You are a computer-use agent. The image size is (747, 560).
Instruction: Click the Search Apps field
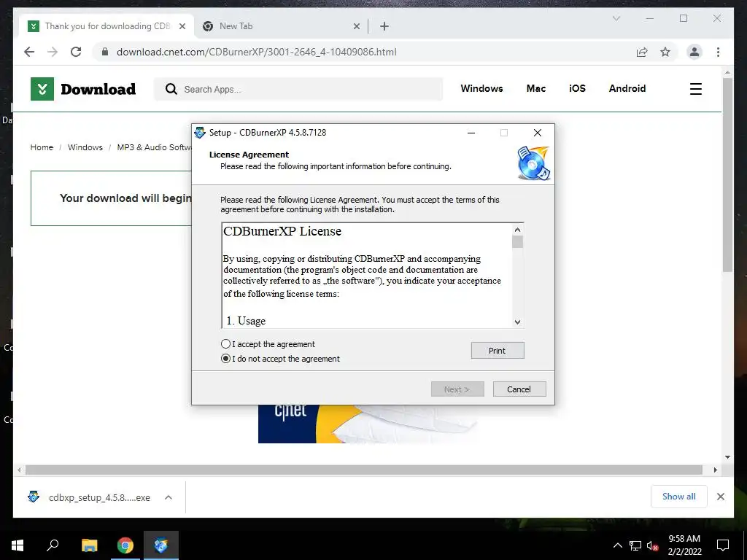(x=298, y=89)
